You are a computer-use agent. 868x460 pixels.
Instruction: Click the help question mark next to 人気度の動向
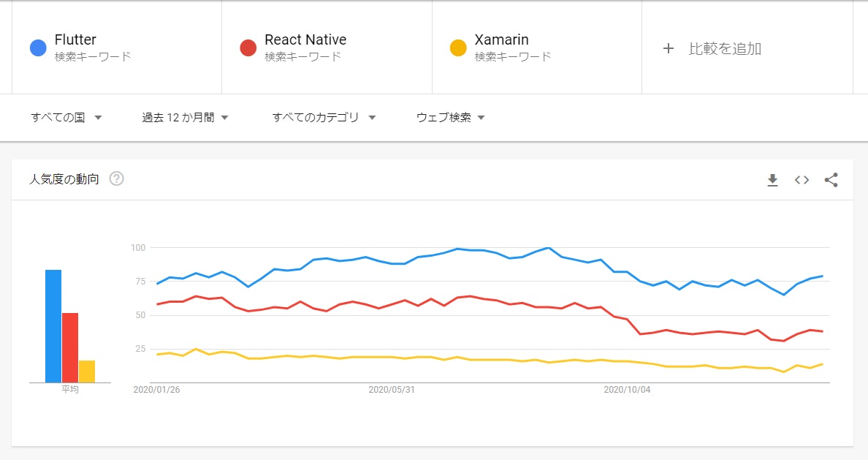click(117, 178)
